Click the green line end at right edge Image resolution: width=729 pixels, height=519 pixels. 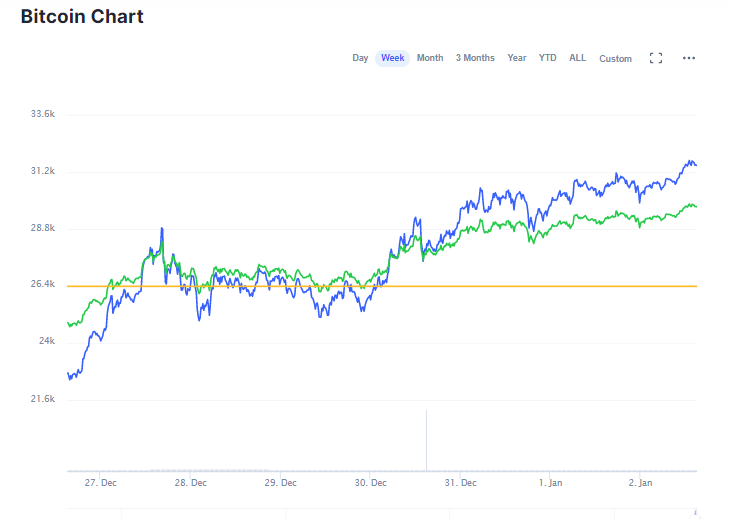click(x=695, y=206)
